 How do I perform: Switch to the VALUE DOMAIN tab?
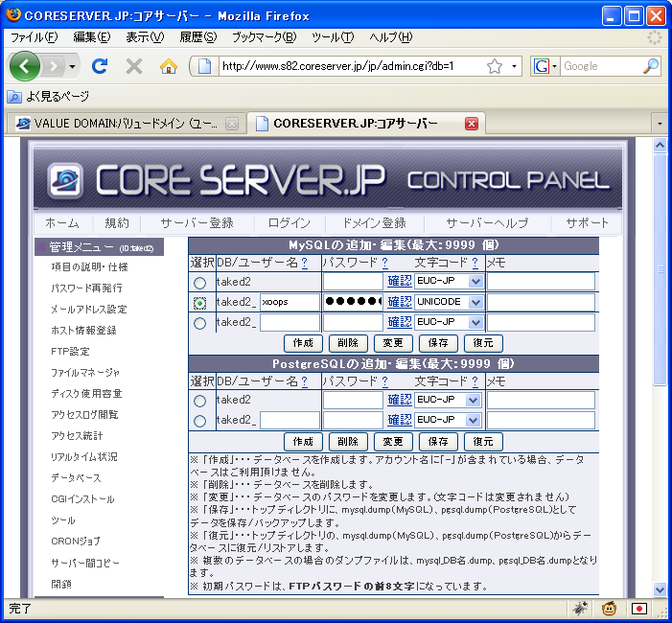(x=120, y=124)
